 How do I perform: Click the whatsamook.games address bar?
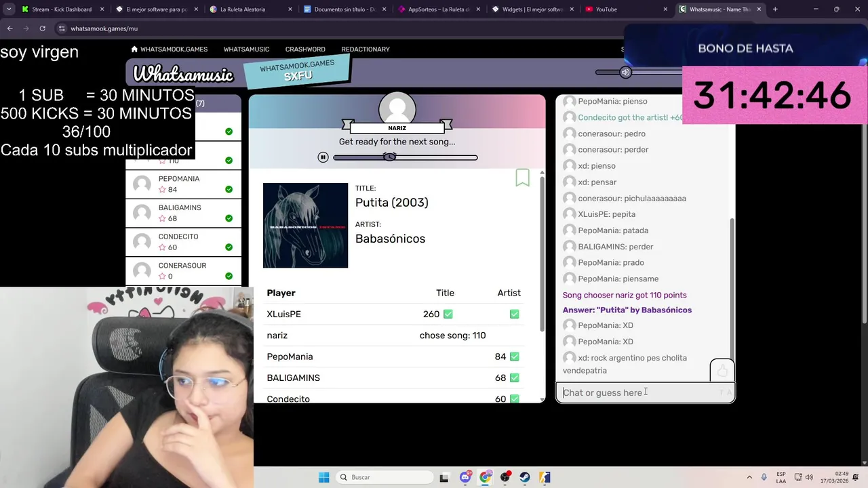[x=339, y=28]
